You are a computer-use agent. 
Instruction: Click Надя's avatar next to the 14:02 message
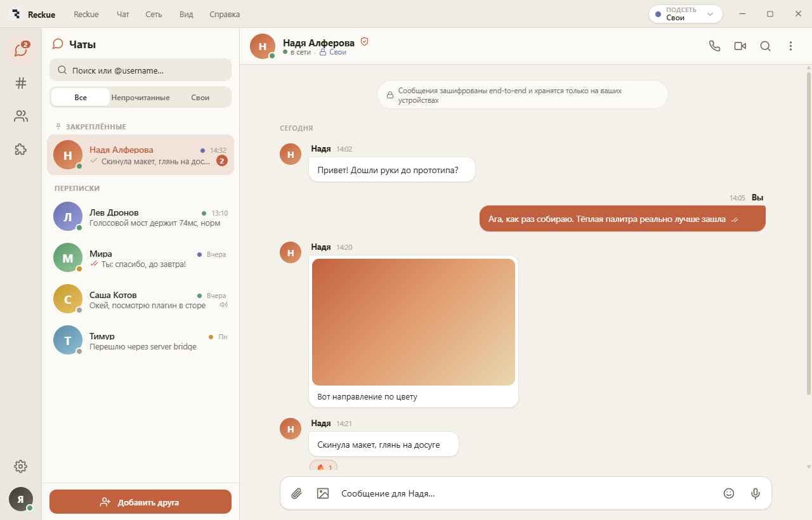pyautogui.click(x=291, y=154)
